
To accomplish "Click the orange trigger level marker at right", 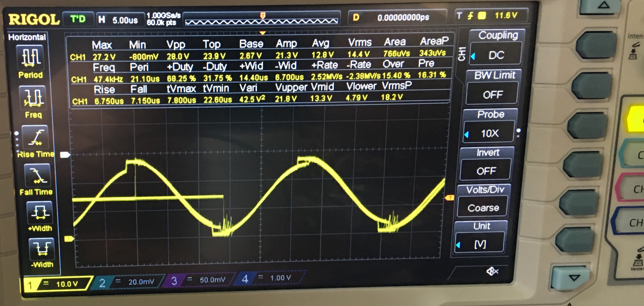I will click(449, 198).
